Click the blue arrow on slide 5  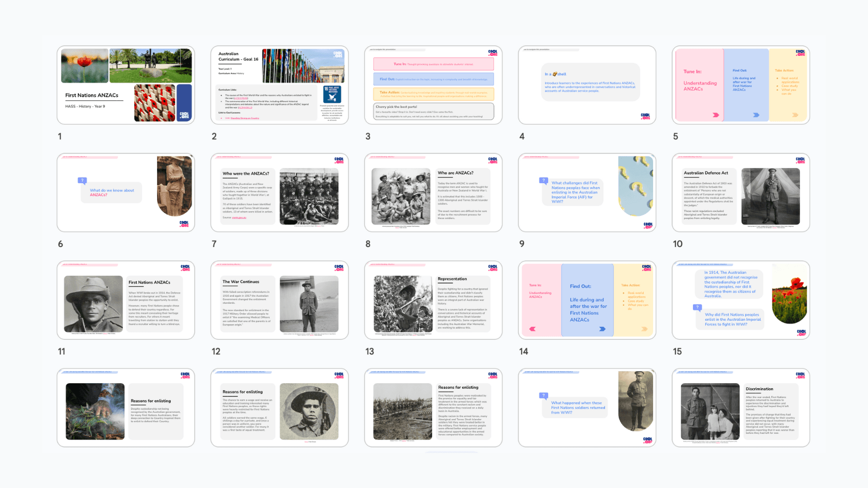(756, 115)
